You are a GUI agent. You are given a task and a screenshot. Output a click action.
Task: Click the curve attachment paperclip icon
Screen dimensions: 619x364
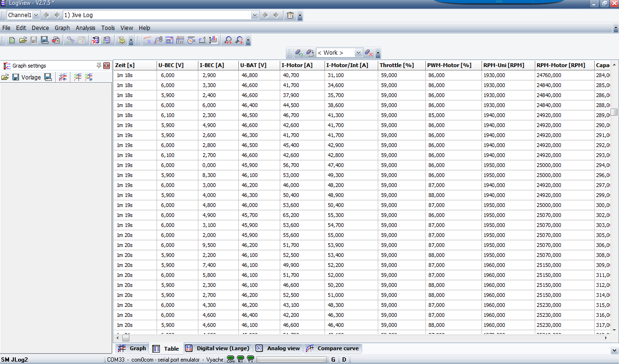(x=158, y=40)
